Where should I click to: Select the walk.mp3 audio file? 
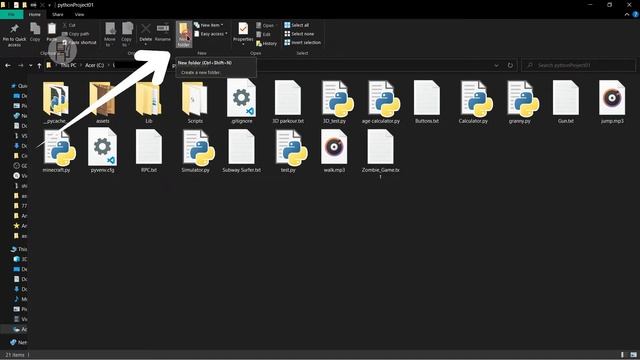point(334,151)
